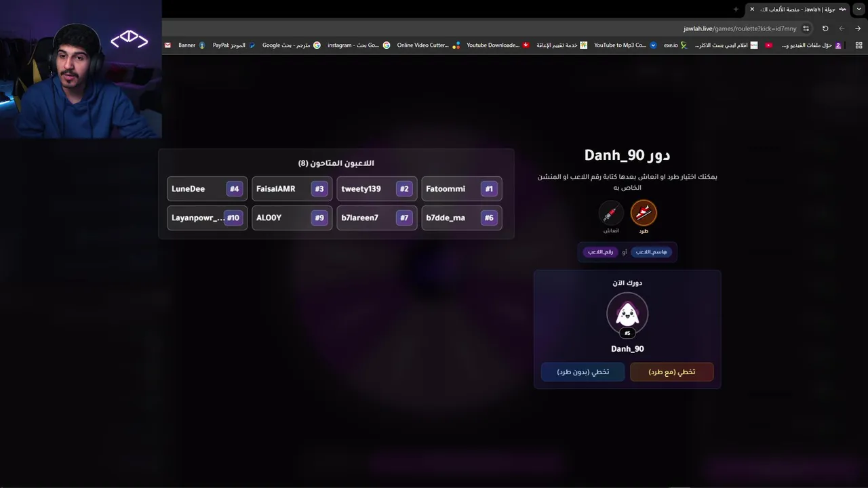Open the red YouTube icon bookmark
The height and width of the screenshot is (488, 868).
click(x=768, y=45)
